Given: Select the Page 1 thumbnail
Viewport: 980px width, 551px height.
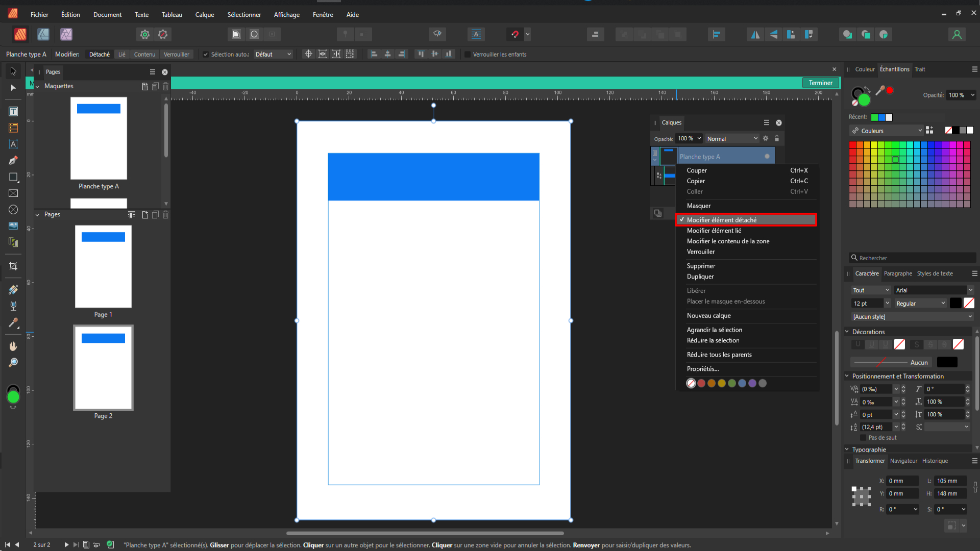Looking at the screenshot, I should [103, 266].
